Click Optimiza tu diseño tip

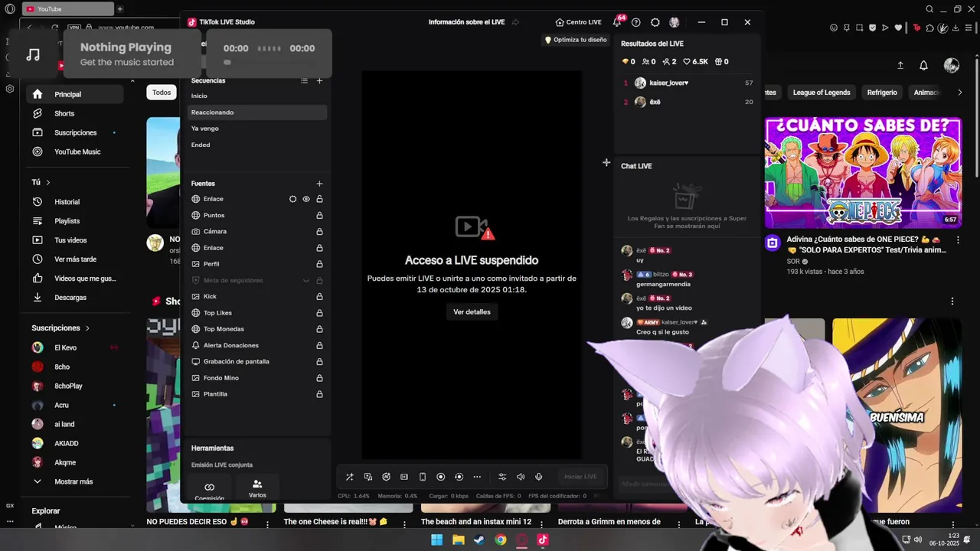tap(575, 40)
